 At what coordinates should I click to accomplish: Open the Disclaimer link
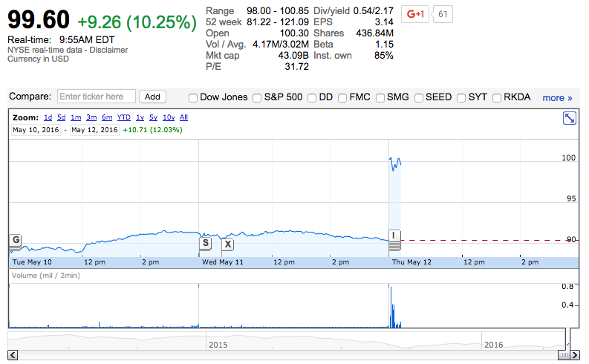(x=110, y=50)
